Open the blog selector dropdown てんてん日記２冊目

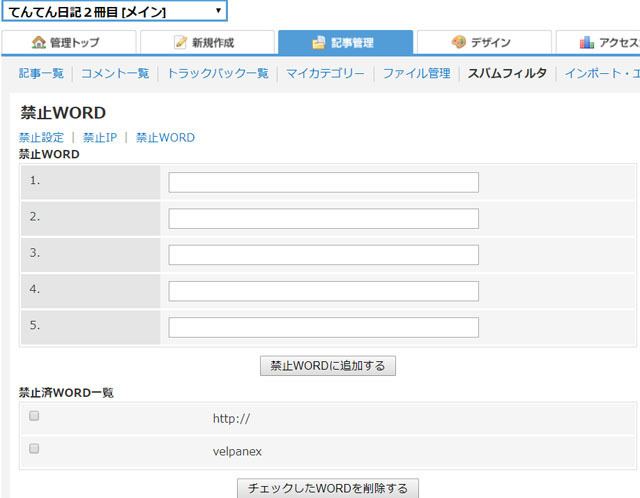point(114,11)
